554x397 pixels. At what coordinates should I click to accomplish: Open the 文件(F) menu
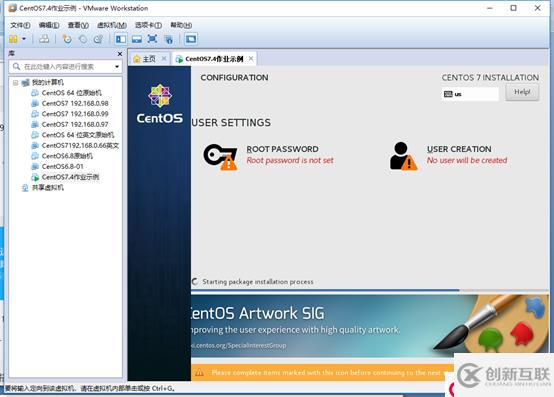coord(20,25)
